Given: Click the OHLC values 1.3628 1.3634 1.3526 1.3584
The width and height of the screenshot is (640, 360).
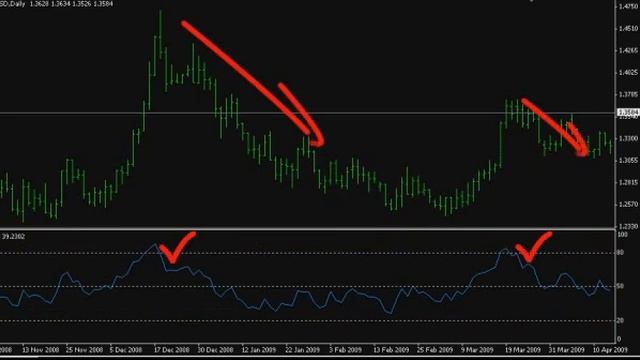Looking at the screenshot, I should click(71, 4).
